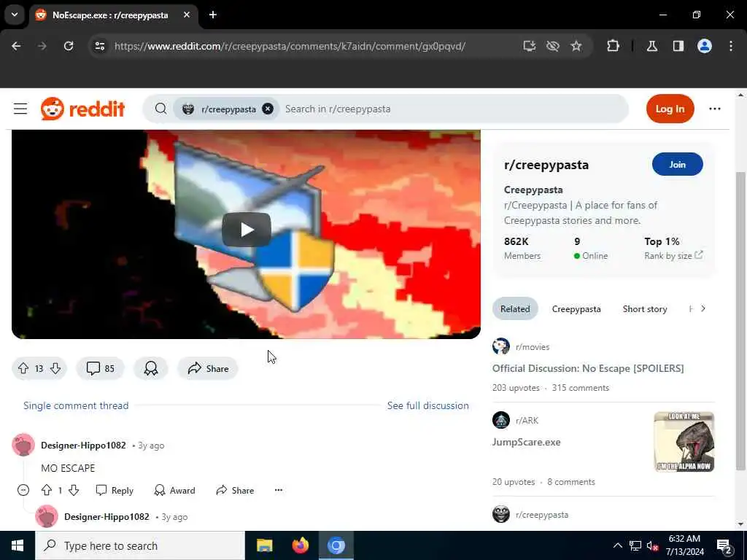The image size is (747, 560).
Task: Remove the r/creepypasta search filter
Action: pos(268,109)
